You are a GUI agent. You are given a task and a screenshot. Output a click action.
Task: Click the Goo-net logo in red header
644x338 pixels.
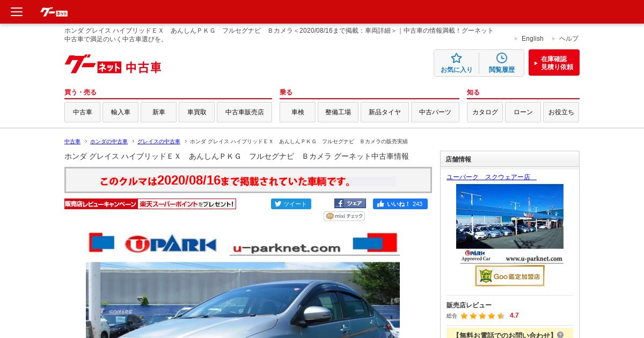(x=54, y=12)
